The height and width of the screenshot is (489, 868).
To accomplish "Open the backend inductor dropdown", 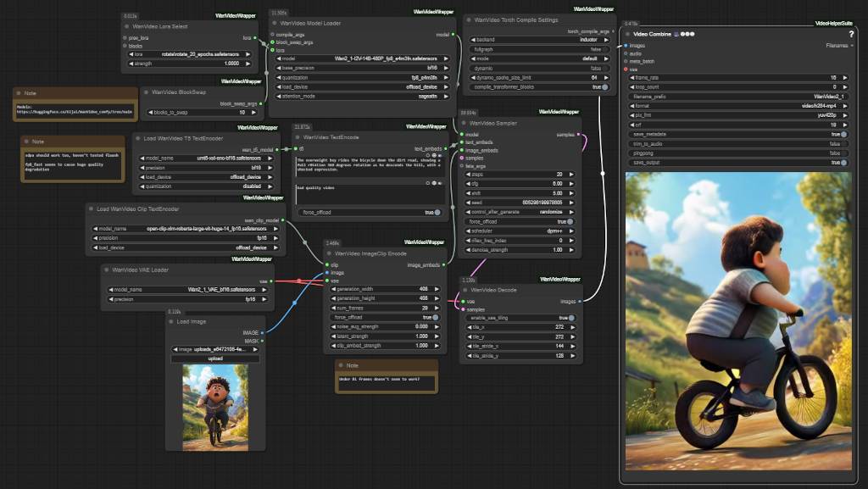I will click(x=539, y=40).
